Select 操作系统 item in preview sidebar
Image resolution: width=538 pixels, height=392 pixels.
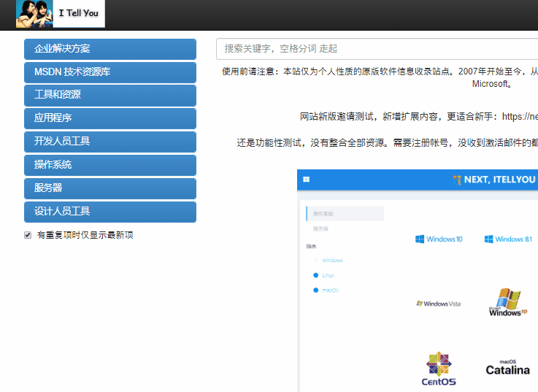coord(345,213)
